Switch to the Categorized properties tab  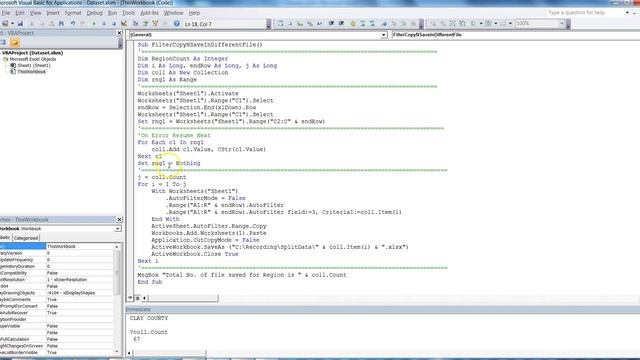coord(26,238)
